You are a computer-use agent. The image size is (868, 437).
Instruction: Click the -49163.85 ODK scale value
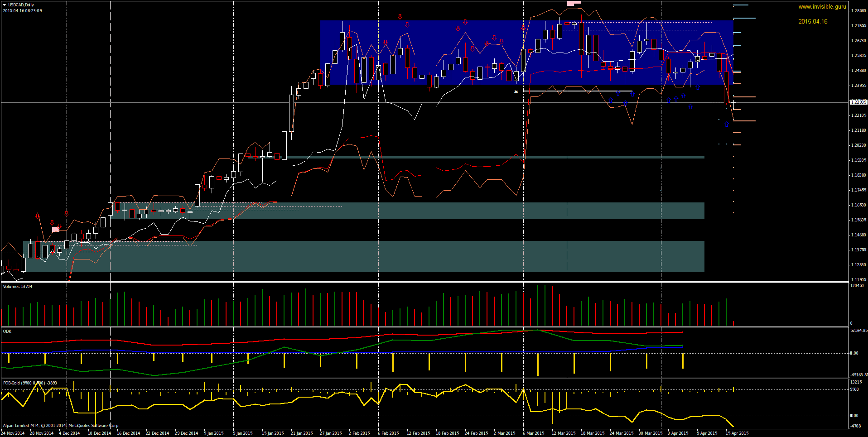(859, 375)
